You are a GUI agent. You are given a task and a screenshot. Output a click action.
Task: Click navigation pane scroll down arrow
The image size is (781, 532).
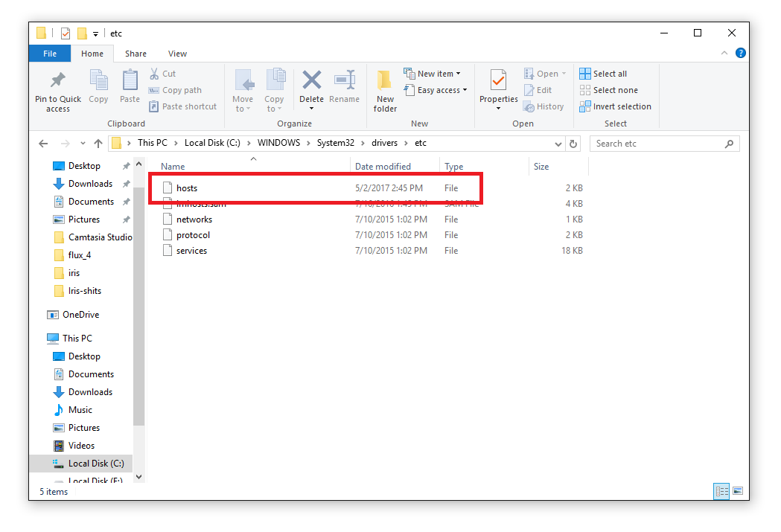139,477
